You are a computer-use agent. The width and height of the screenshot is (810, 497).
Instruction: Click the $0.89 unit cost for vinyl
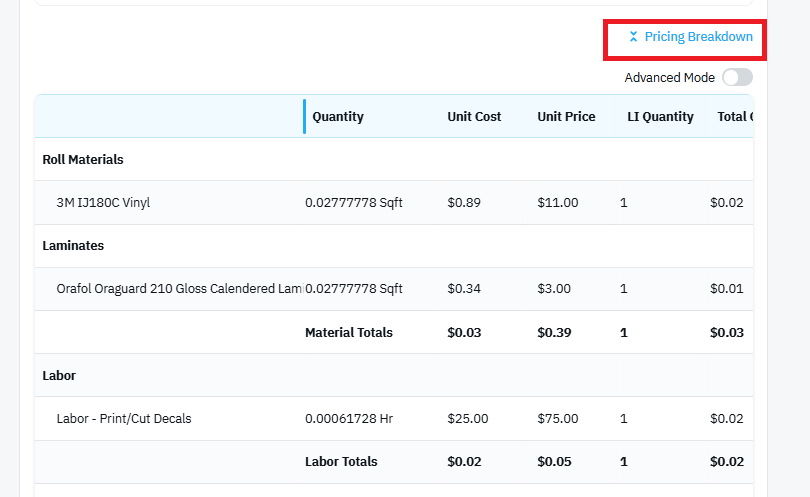[x=464, y=203]
